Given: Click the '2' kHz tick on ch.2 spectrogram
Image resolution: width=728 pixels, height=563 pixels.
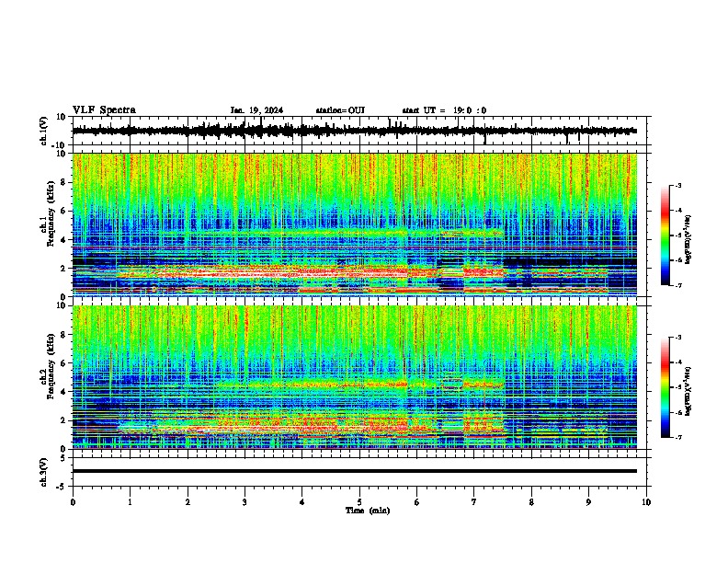Looking at the screenshot, I should pos(63,420).
